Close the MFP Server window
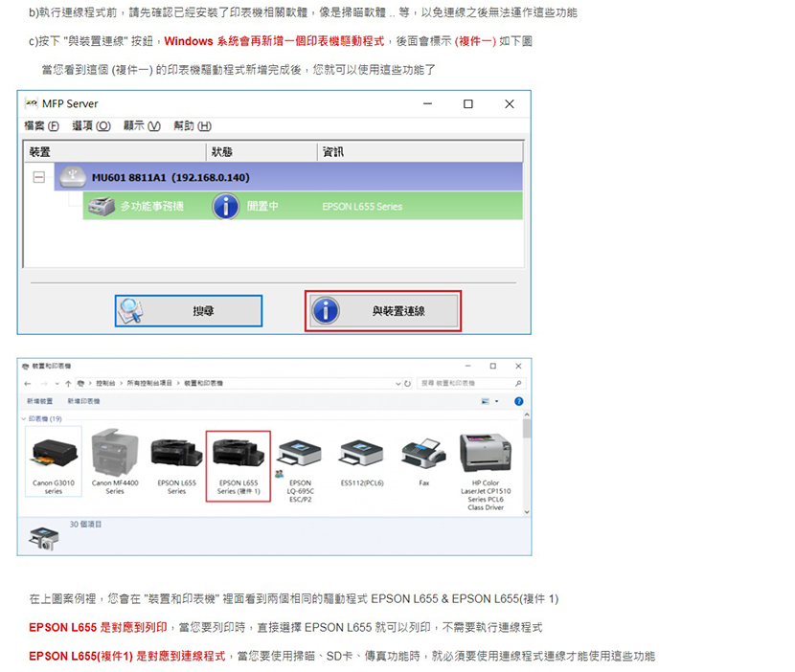 coord(510,104)
